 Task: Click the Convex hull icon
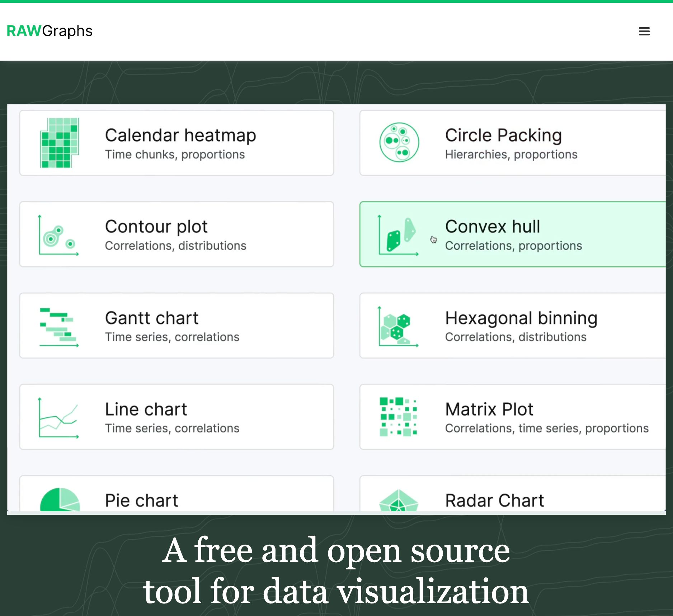pos(398,235)
